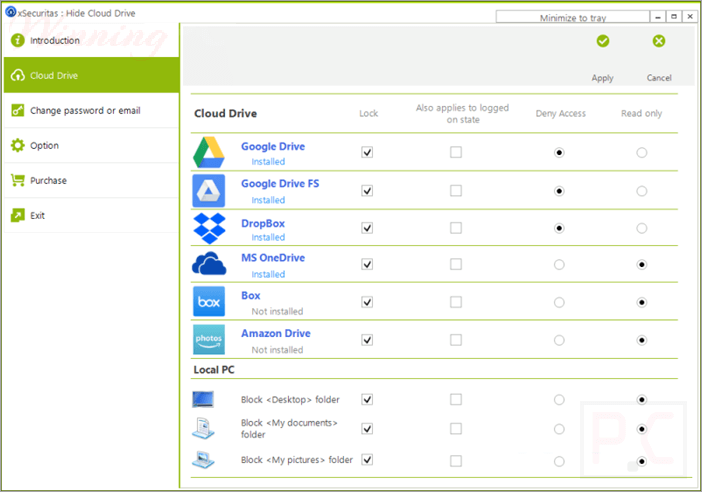Image resolution: width=702 pixels, height=492 pixels.
Task: Click the My pictures folder icon
Action: coord(203,459)
